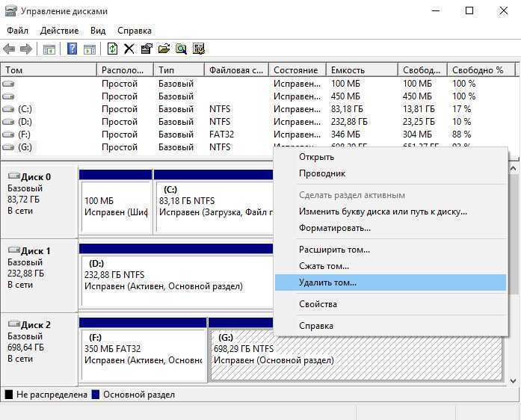The width and height of the screenshot is (521, 420).
Task: Click the open folder toolbar icon
Action: (x=164, y=49)
